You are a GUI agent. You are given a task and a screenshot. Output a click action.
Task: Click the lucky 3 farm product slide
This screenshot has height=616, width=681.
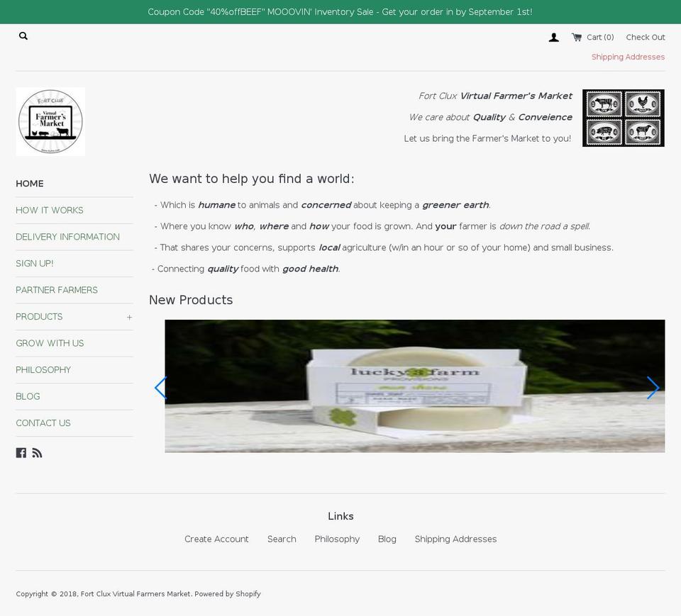coord(415,386)
